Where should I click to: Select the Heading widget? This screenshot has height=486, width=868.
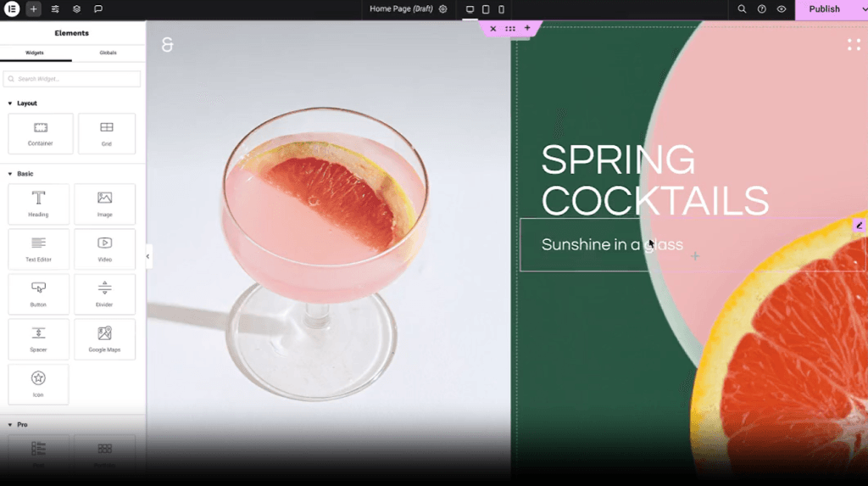[x=38, y=204]
